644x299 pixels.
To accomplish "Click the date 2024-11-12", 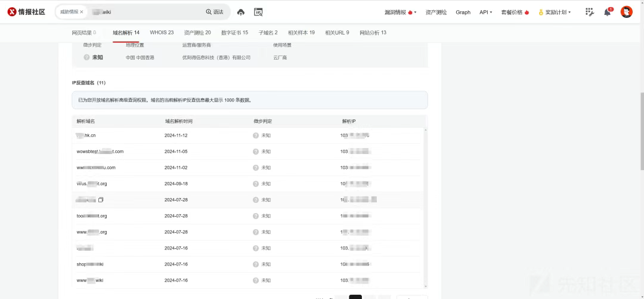I will tap(176, 135).
